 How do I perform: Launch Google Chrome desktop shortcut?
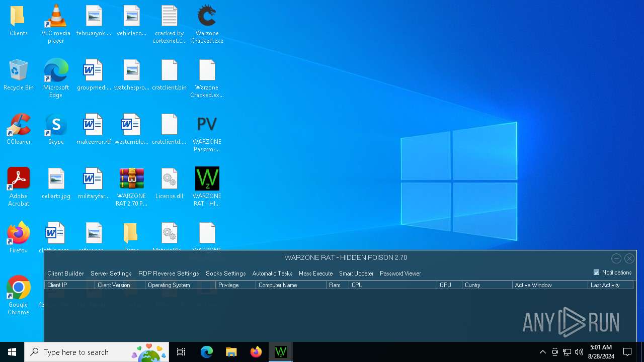(18, 296)
